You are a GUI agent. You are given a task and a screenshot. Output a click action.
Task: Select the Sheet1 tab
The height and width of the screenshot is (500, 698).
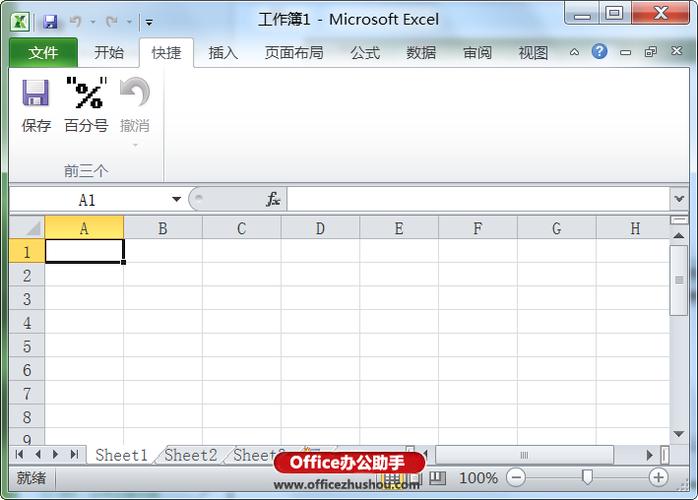point(121,455)
